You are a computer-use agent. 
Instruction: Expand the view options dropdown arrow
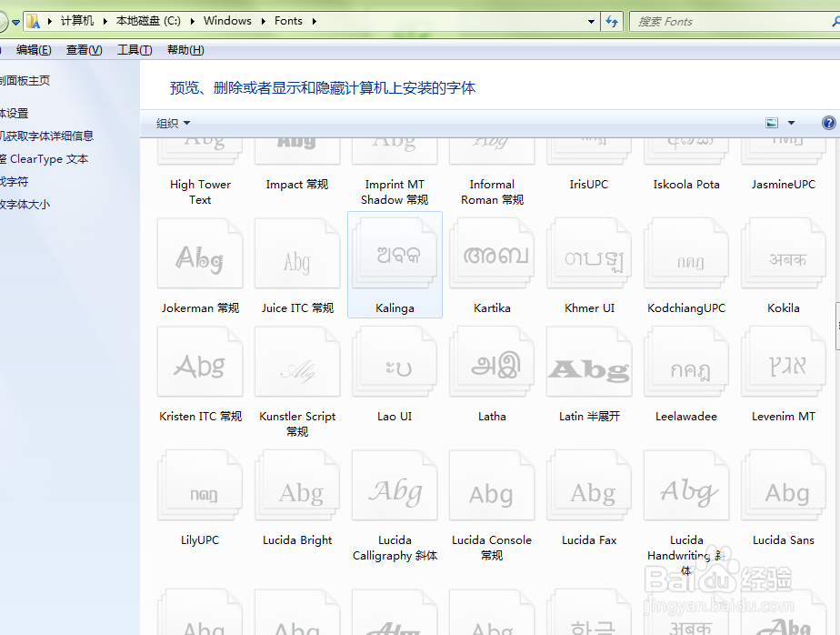point(791,123)
